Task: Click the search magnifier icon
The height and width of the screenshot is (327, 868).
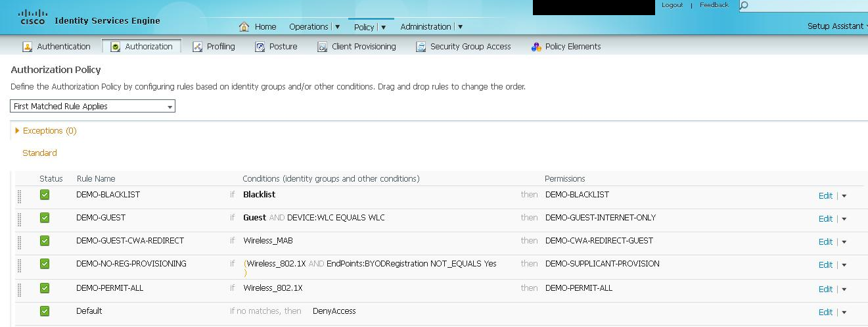Action: [744, 6]
